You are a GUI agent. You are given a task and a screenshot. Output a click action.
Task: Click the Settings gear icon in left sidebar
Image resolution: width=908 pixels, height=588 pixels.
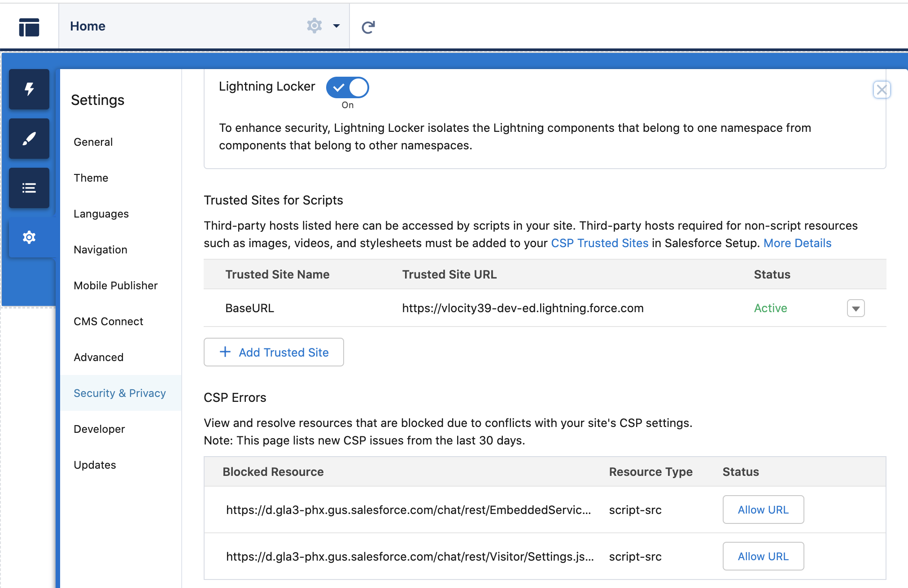click(x=29, y=237)
